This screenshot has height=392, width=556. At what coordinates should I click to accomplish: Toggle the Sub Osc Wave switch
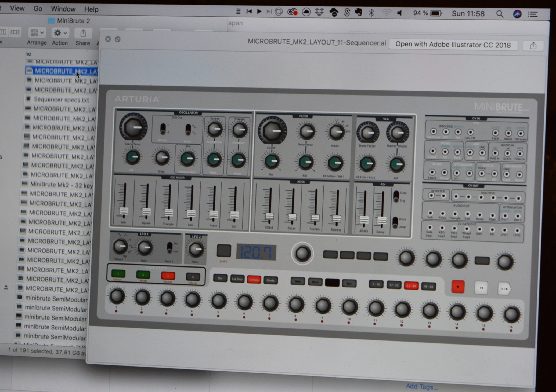tap(188, 130)
